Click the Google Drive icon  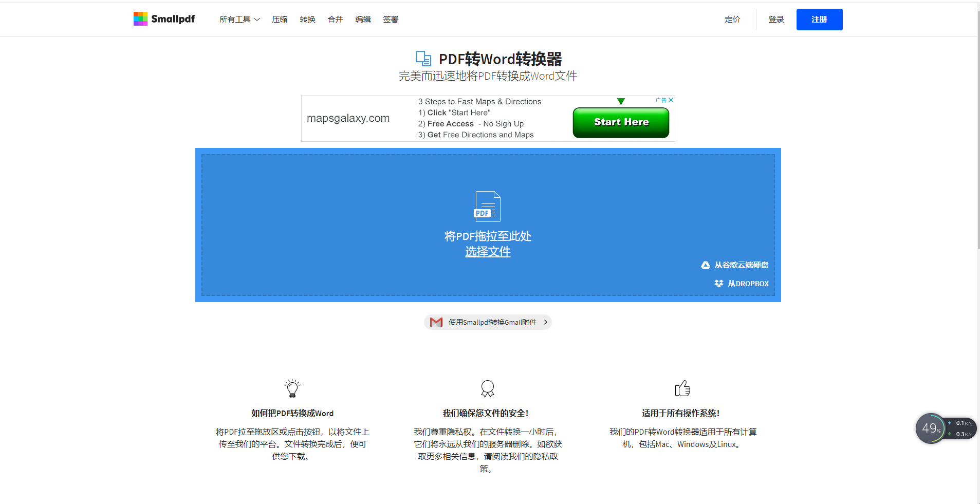point(705,265)
